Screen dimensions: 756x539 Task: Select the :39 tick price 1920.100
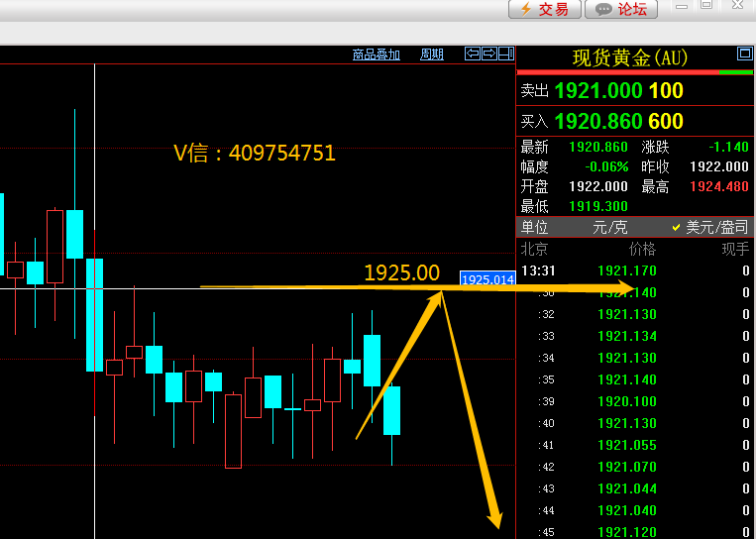coord(627,401)
